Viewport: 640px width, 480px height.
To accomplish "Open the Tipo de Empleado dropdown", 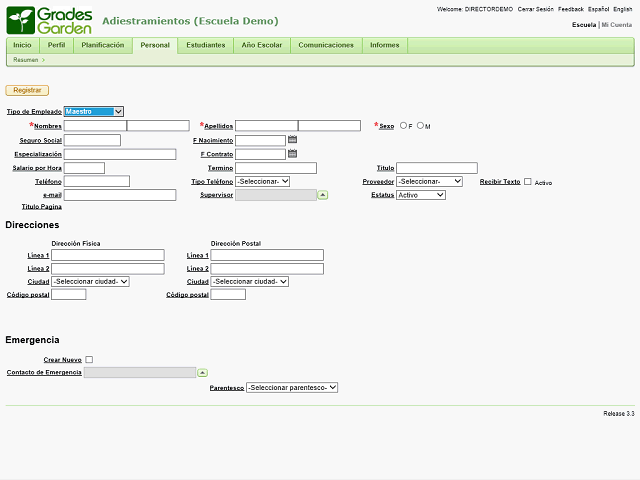I will [x=94, y=112].
